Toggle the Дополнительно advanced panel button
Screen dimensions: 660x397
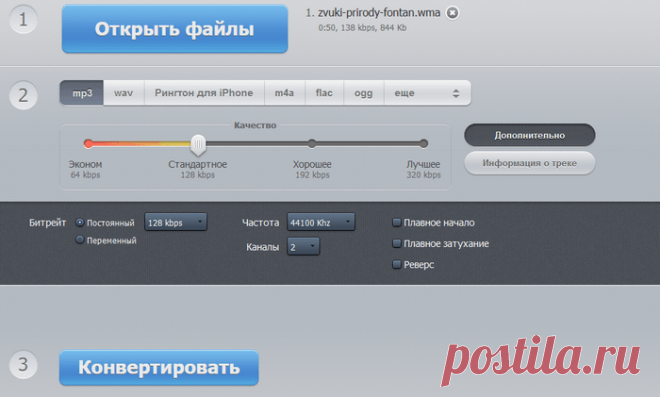click(x=530, y=135)
